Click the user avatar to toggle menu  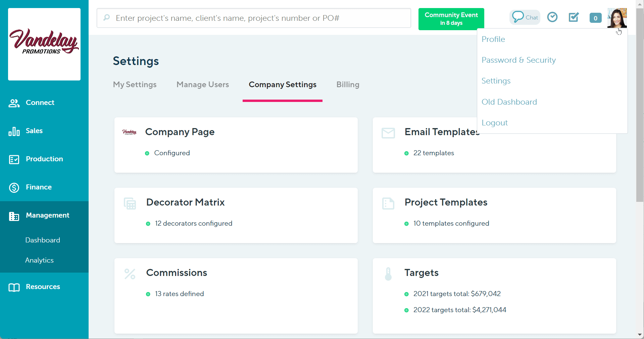617,18
